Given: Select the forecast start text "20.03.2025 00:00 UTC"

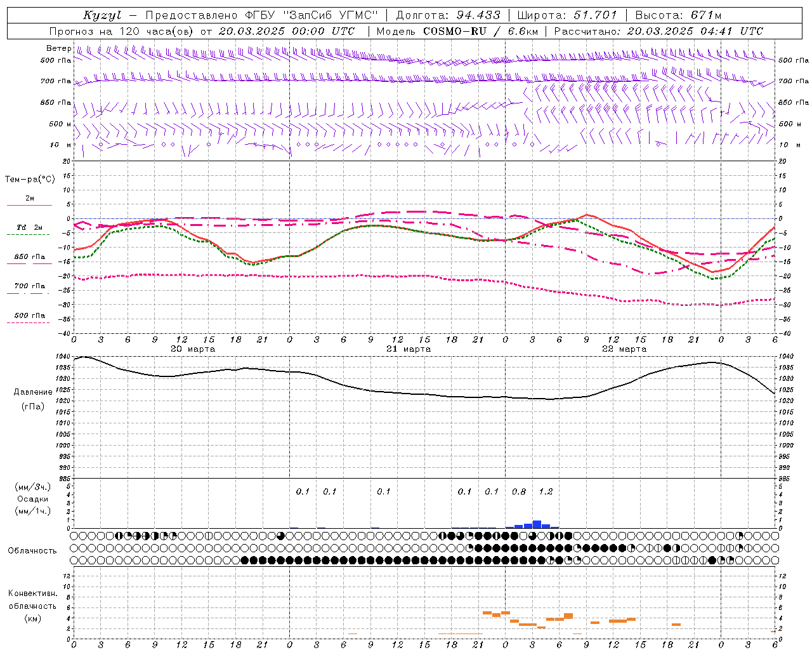Looking at the screenshot, I should tap(287, 31).
